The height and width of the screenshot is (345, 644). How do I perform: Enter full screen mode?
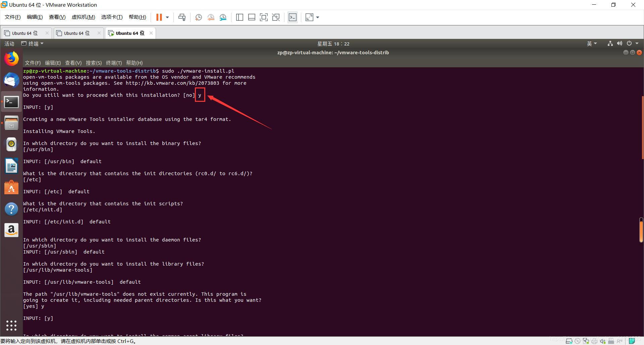(264, 17)
